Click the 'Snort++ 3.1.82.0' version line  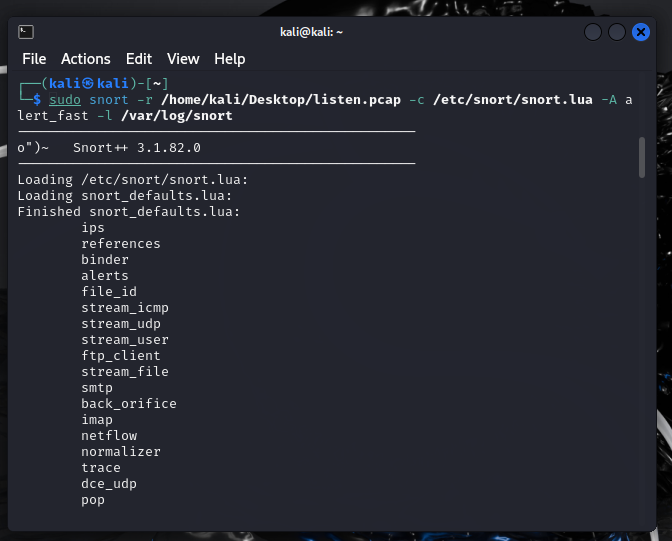(137, 148)
